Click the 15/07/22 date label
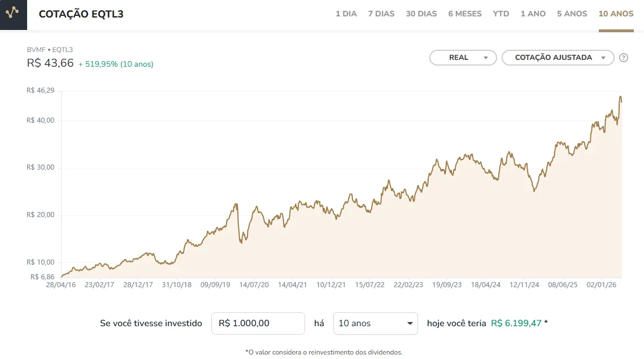Screen dimensions: 644x359 369,285
